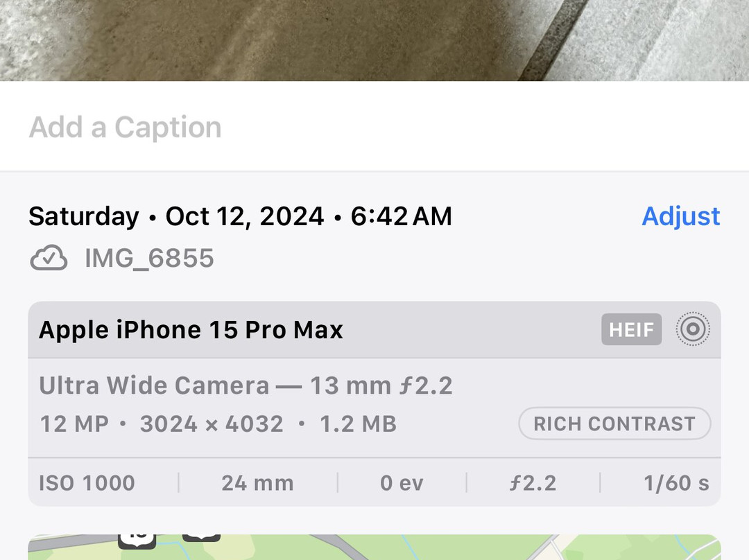This screenshot has height=560, width=749.
Task: Tap the 1/60 s shutter speed
Action: pyautogui.click(x=676, y=483)
